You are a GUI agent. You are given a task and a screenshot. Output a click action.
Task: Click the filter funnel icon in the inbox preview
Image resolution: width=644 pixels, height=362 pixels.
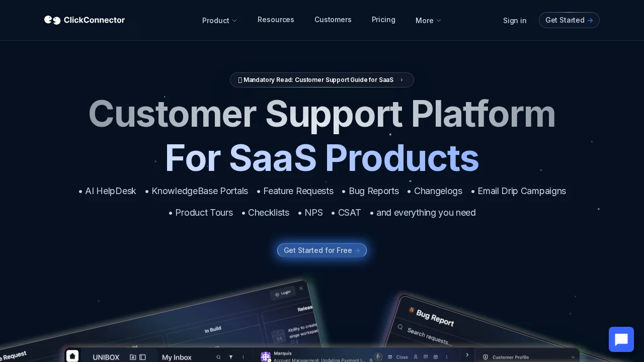(231, 357)
